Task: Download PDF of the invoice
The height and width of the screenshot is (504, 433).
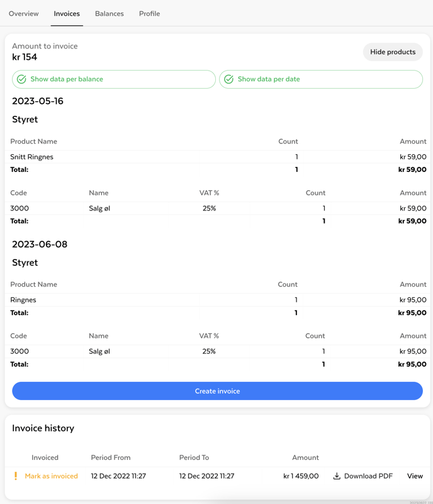Action: pos(368,476)
